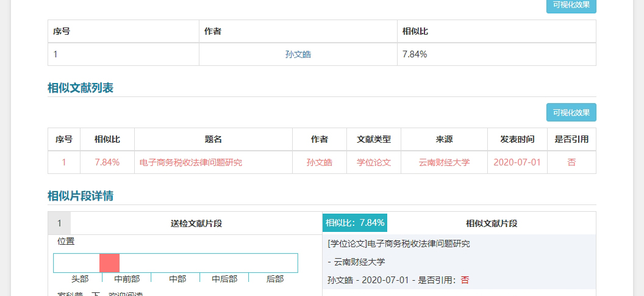Open author link 孙文皓 in the first table
The image size is (644, 296).
298,54
